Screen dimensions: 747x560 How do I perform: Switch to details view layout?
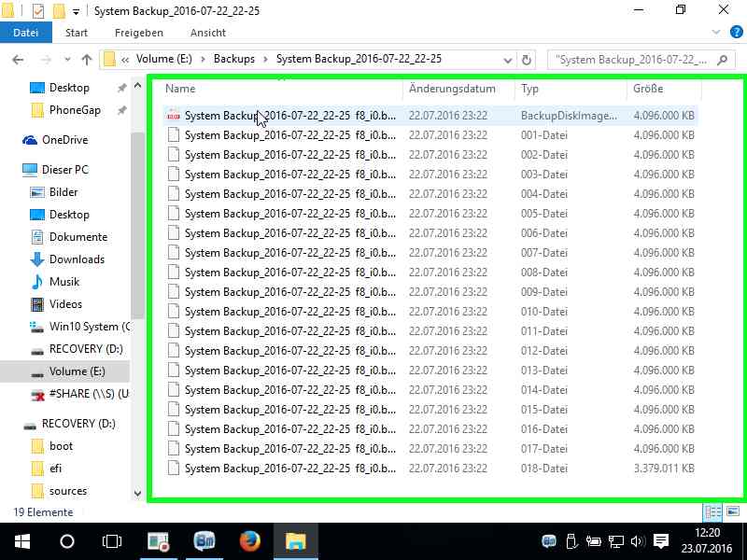[x=712, y=511]
